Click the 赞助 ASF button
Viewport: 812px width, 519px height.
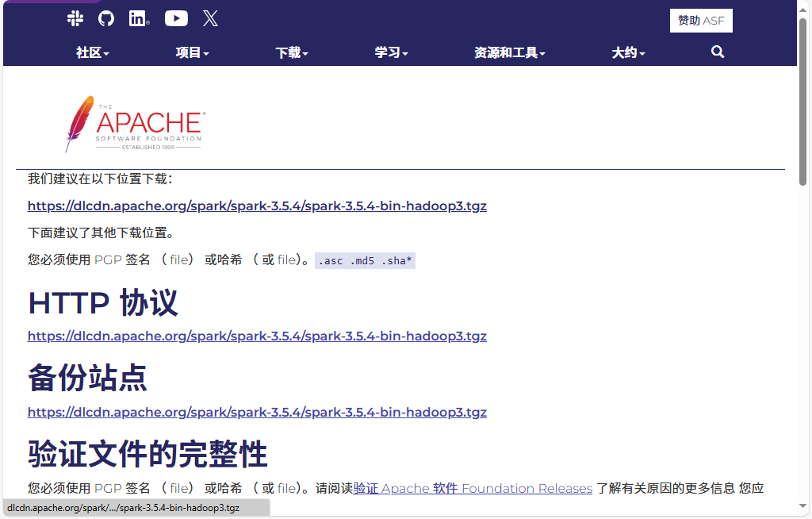(701, 21)
